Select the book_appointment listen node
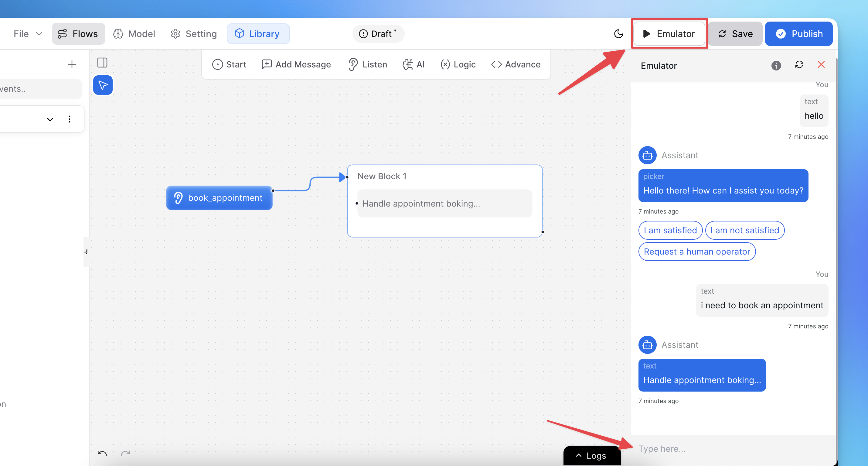The height and width of the screenshot is (466, 868). pyautogui.click(x=220, y=198)
